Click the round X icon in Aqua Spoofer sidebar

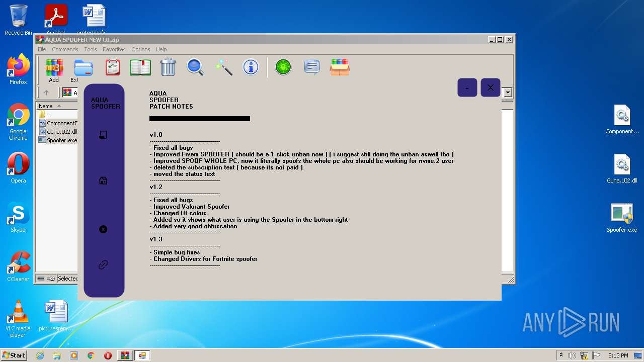(x=103, y=229)
